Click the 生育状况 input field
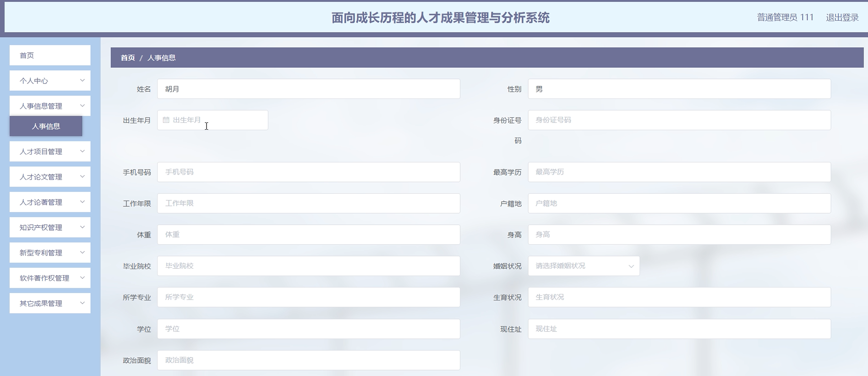Image resolution: width=868 pixels, height=376 pixels. 679,297
